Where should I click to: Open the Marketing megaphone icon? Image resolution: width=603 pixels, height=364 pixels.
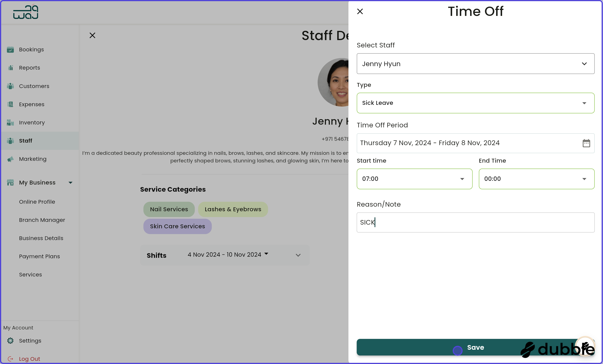pos(11,159)
